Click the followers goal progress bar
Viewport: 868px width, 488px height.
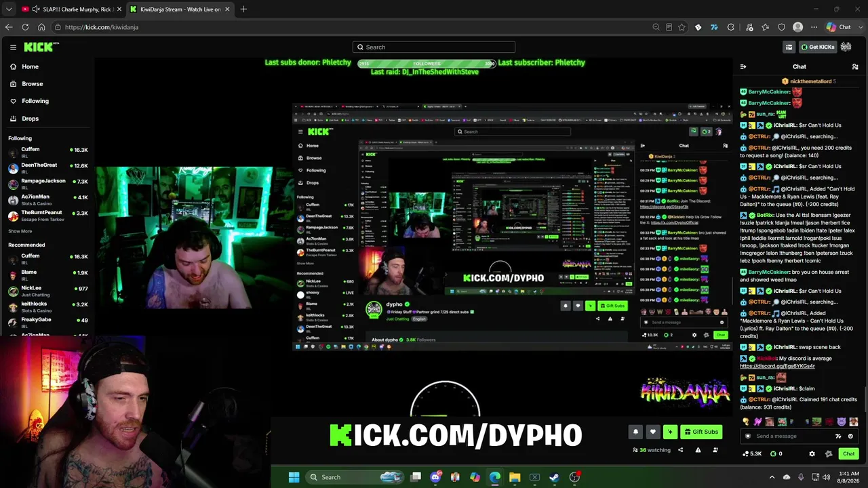tap(427, 64)
